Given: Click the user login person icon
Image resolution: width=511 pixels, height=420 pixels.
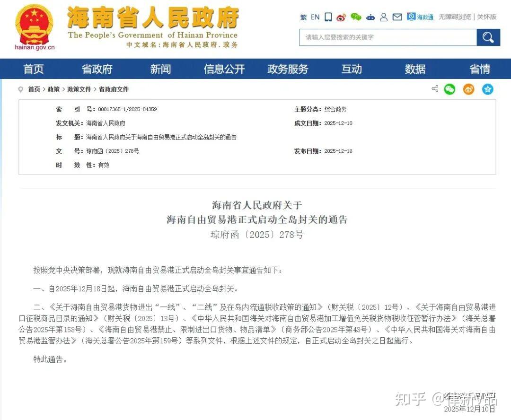Looking at the screenshot, I should click(383, 17).
